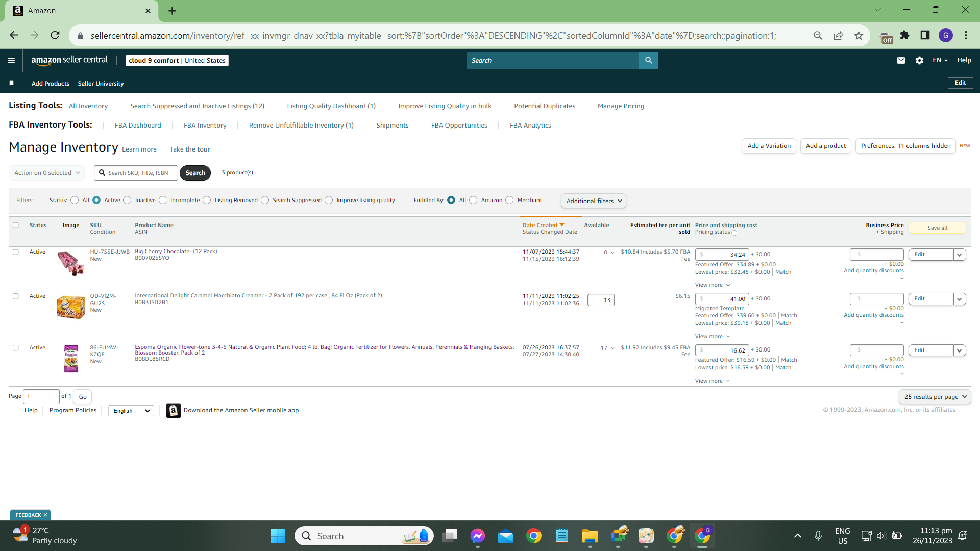
Task: Open the All Inventory listing tool
Action: point(88,106)
